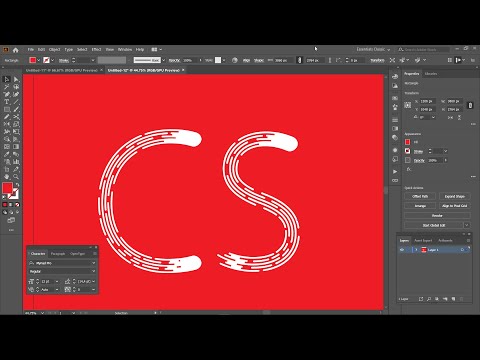480x360 pixels.
Task: Open Start Global Edit options arrow
Action: click(467, 225)
